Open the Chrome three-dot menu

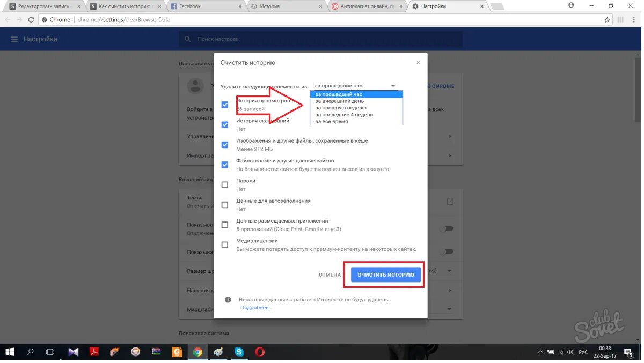click(635, 20)
